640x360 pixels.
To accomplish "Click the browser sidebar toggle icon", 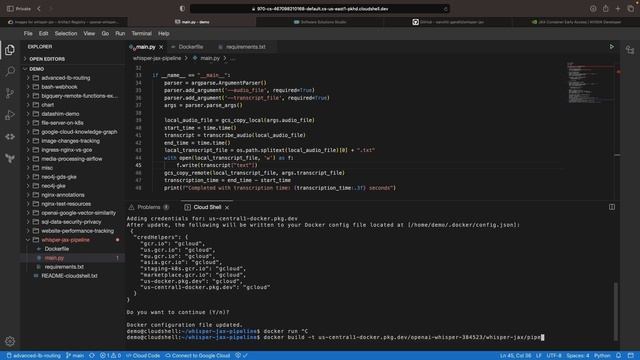I will [10, 9].
